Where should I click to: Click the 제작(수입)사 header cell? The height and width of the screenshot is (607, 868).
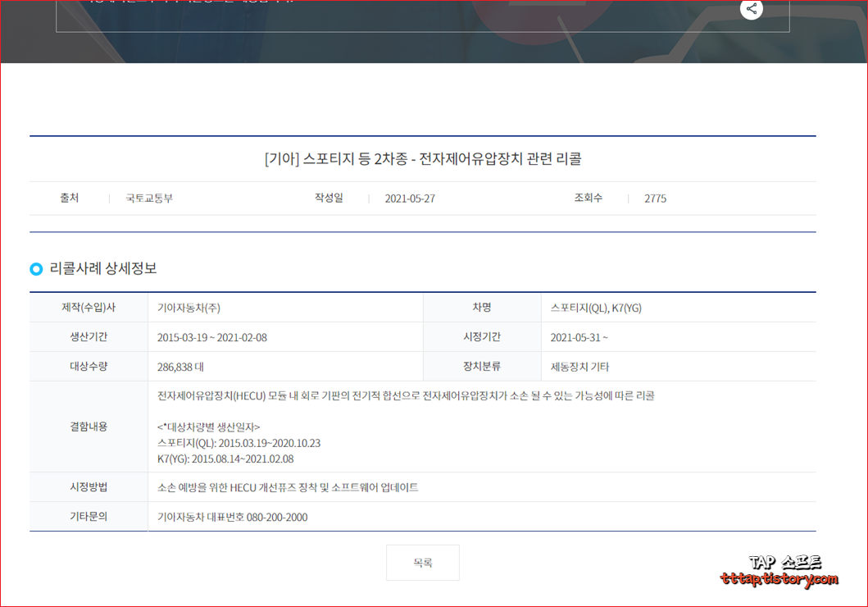pos(89,308)
